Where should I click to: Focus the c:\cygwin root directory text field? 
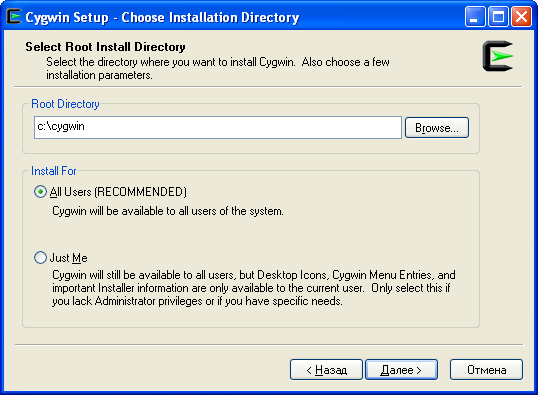pos(218,127)
